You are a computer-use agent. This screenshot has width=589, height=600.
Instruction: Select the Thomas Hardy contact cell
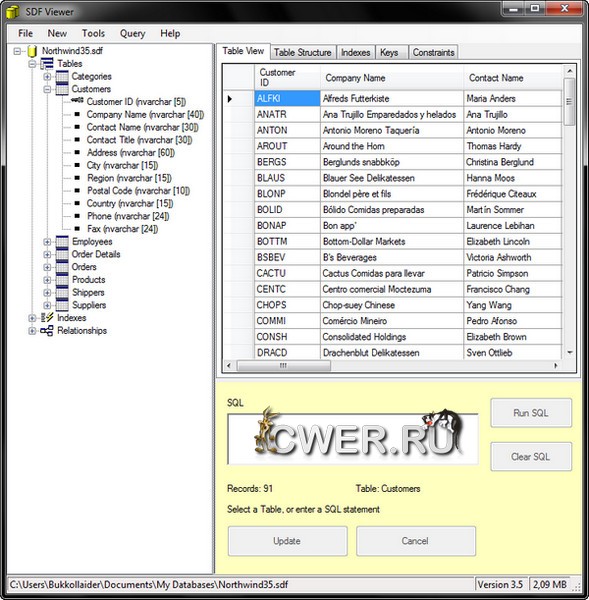pos(513,146)
